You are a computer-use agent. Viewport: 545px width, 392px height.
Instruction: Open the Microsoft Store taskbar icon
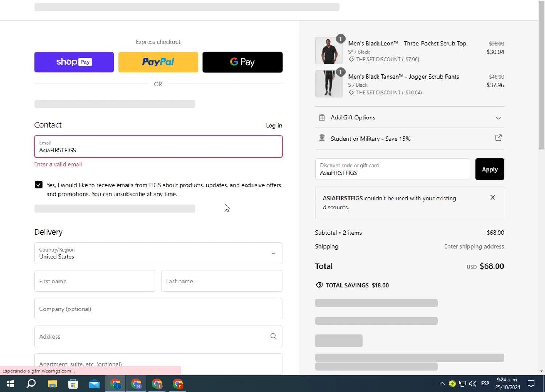click(x=73, y=384)
